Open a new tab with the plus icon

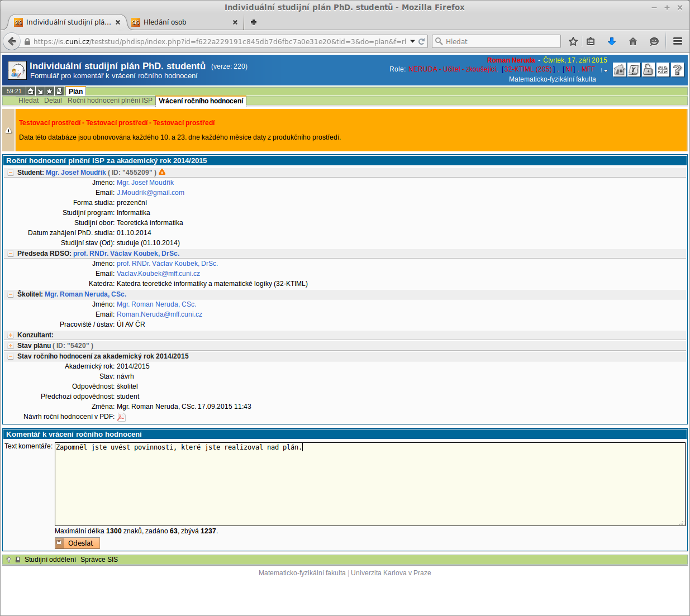254,22
